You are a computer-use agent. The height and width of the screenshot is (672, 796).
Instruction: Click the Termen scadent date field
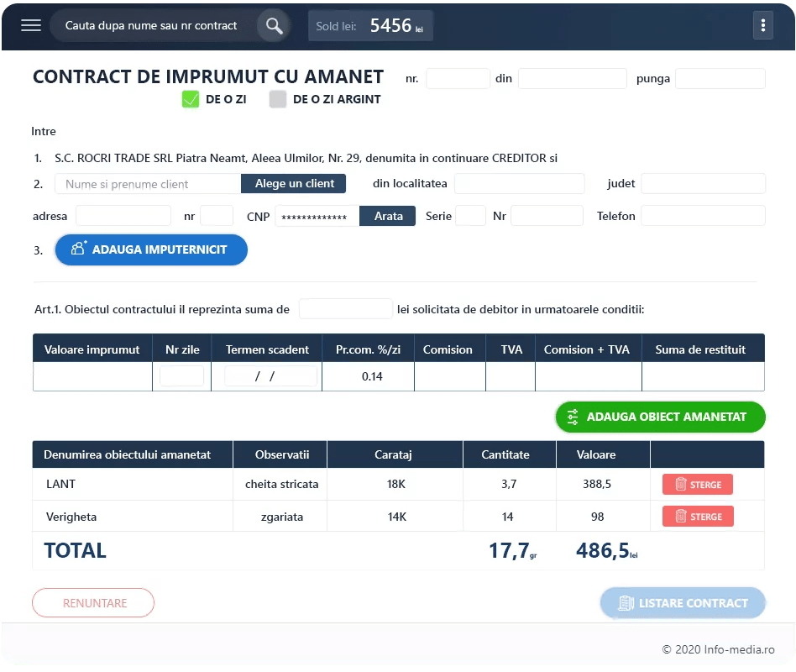[270, 376]
